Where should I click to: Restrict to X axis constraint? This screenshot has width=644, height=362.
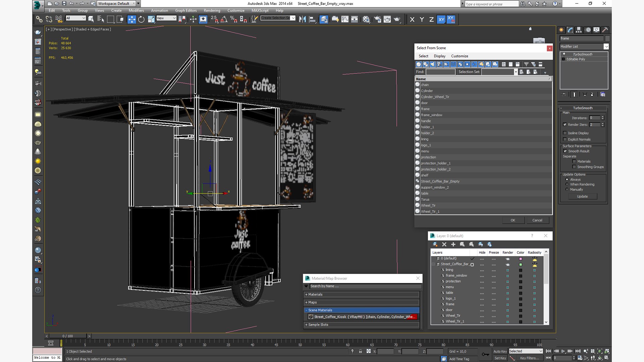[412, 19]
